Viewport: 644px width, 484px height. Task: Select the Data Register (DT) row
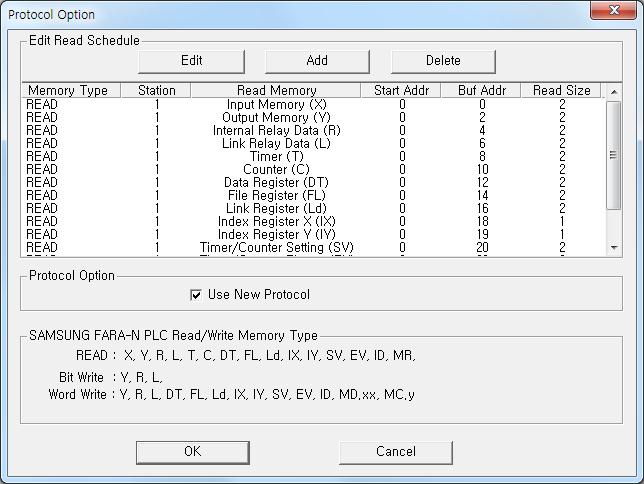[276, 182]
